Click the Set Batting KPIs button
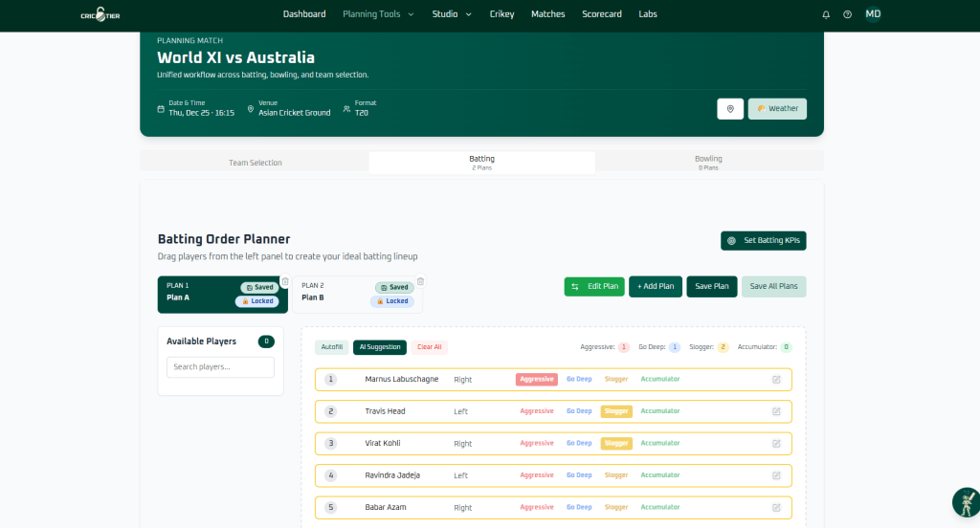 pos(763,241)
